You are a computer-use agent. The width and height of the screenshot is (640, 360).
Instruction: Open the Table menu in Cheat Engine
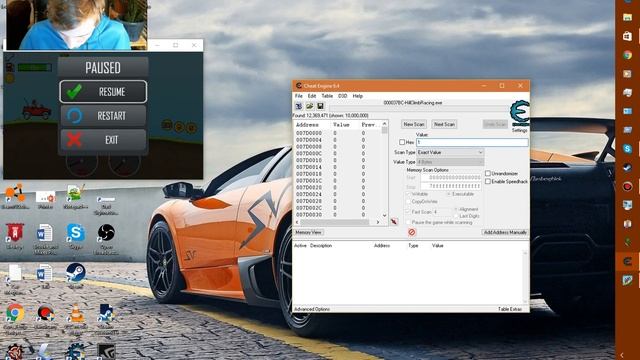(327, 96)
